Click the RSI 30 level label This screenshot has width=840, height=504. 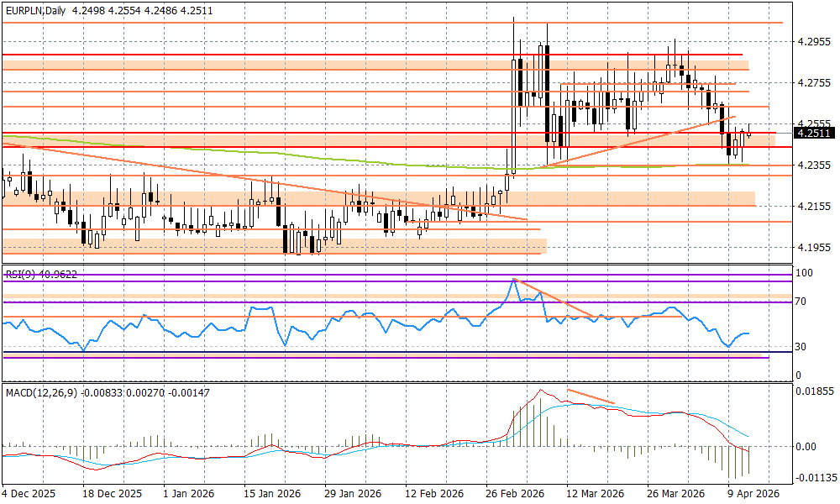[802, 346]
